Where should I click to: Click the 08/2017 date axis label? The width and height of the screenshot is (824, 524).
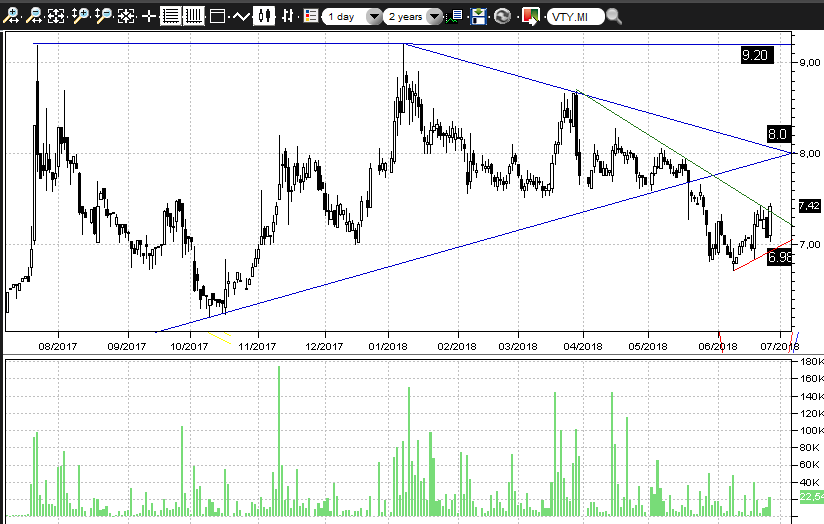click(x=58, y=346)
